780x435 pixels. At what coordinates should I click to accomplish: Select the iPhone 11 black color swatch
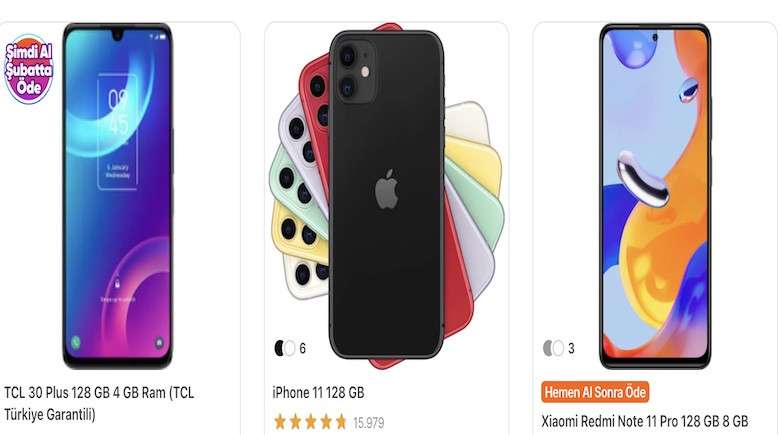(x=280, y=348)
